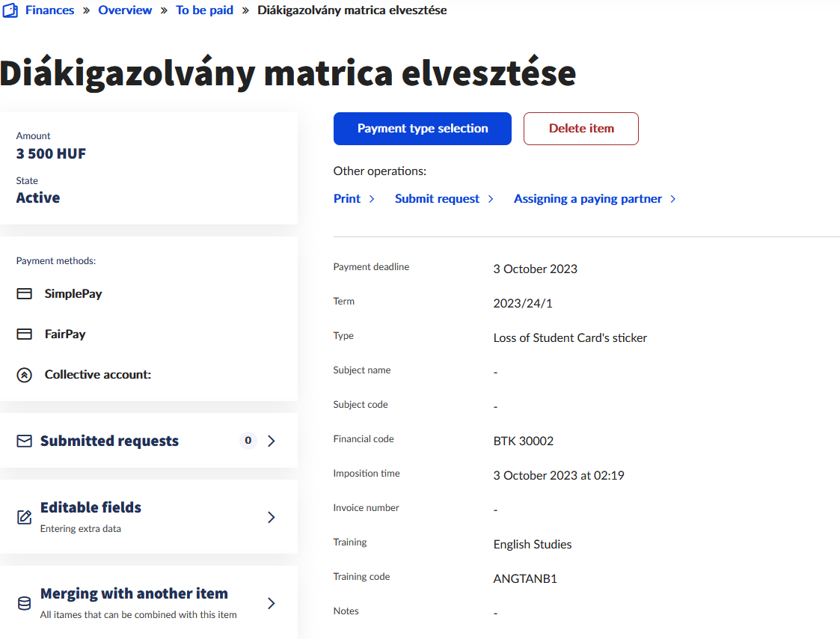Click the FairPay card icon
Image resolution: width=840 pixels, height=639 pixels.
click(x=25, y=334)
